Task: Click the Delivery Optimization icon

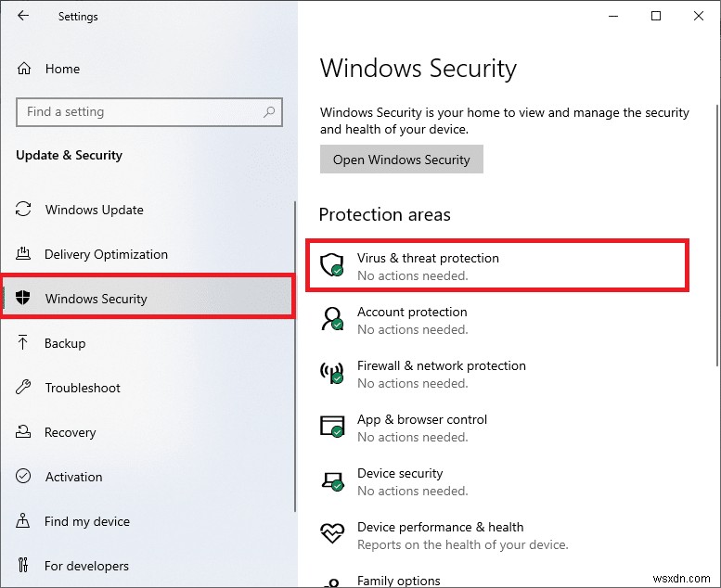Action: pyautogui.click(x=24, y=254)
